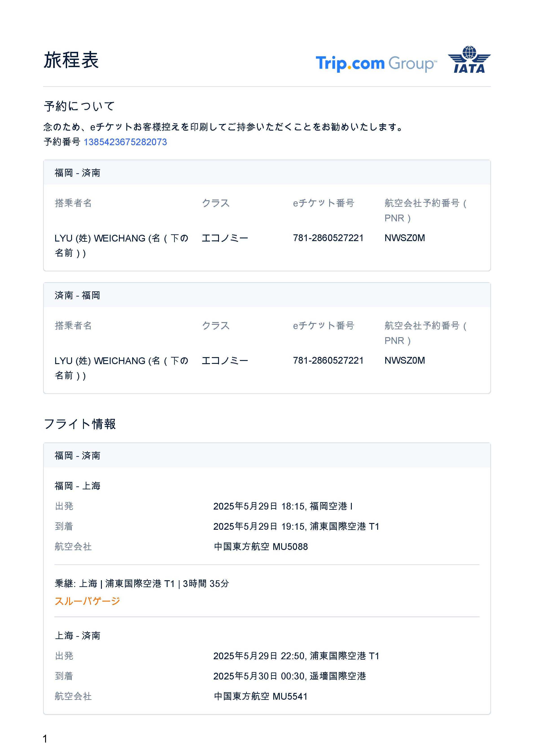Click the orange スルーバゲージ text

pos(87,601)
